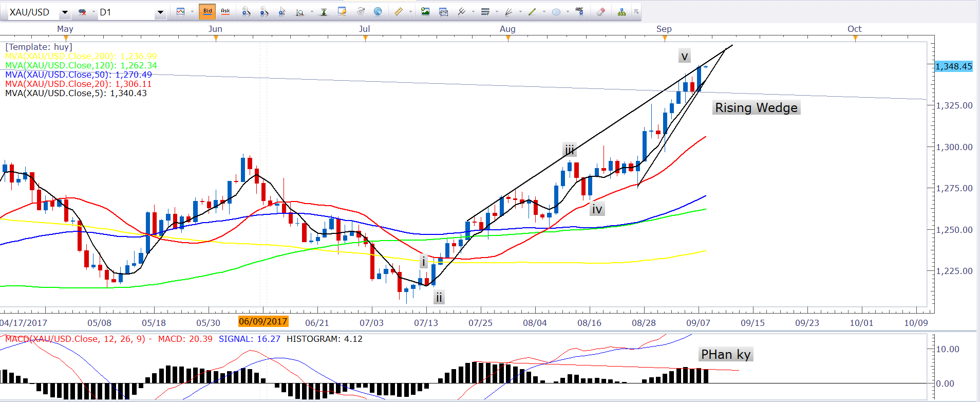The height and width of the screenshot is (402, 980).
Task: Select the Fibonacci retracement lines tool
Action: (x=485, y=12)
